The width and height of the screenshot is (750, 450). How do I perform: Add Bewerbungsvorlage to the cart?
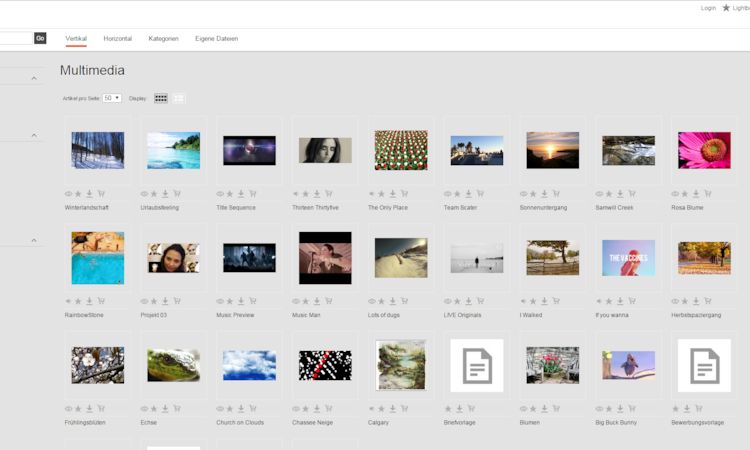698,409
